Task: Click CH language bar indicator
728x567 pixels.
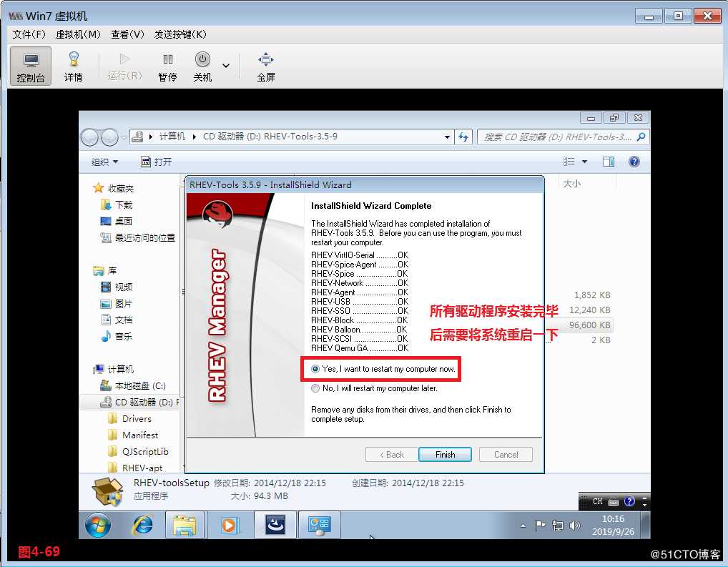Action: point(597,501)
